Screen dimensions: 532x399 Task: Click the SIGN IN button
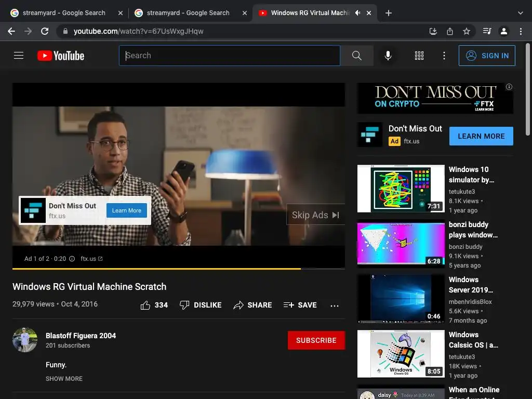click(487, 56)
